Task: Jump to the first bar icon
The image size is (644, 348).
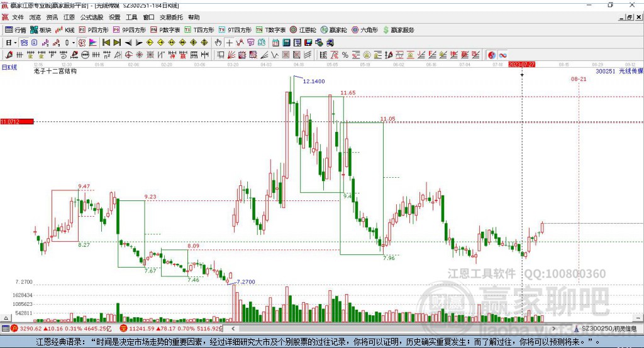Action: 106,43
